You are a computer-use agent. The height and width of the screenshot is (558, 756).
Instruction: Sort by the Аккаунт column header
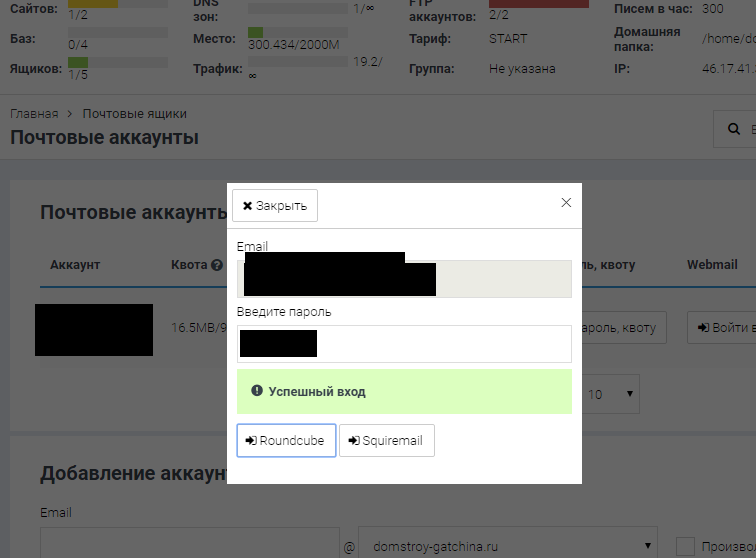(75, 265)
